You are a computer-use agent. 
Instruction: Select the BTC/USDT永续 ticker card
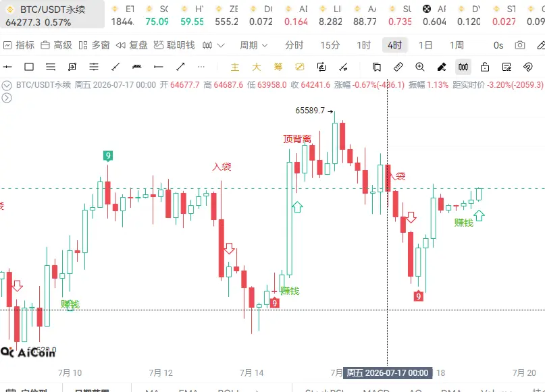[x=52, y=15]
